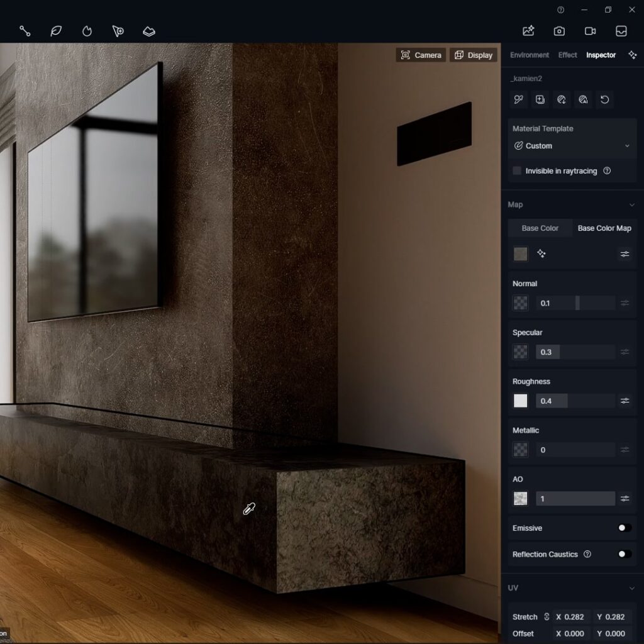Click the Display button in viewport
Image resolution: width=644 pixels, height=644 pixels.
473,55
